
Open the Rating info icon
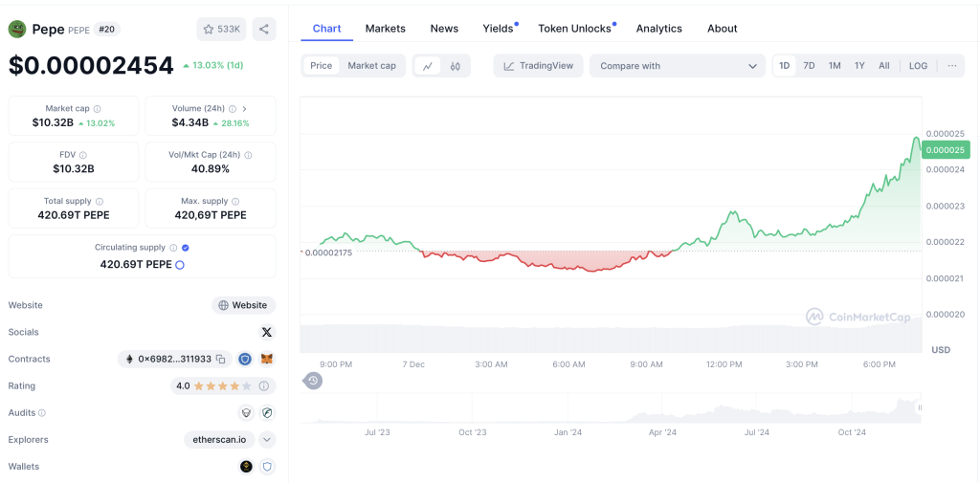pyautogui.click(x=264, y=386)
